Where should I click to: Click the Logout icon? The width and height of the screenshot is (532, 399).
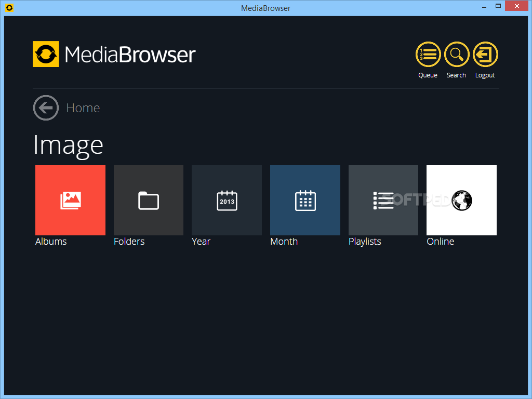(485, 54)
